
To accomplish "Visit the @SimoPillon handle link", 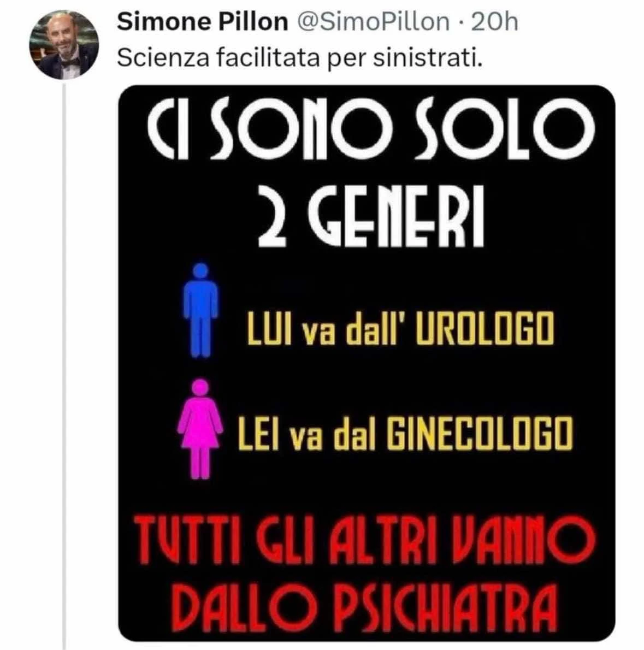I will 374,22.
